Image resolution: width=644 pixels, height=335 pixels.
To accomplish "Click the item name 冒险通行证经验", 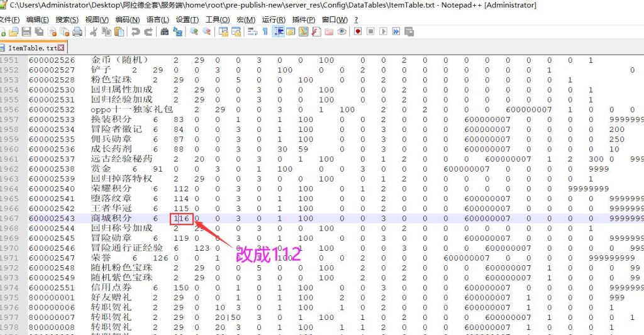I will tap(126, 248).
